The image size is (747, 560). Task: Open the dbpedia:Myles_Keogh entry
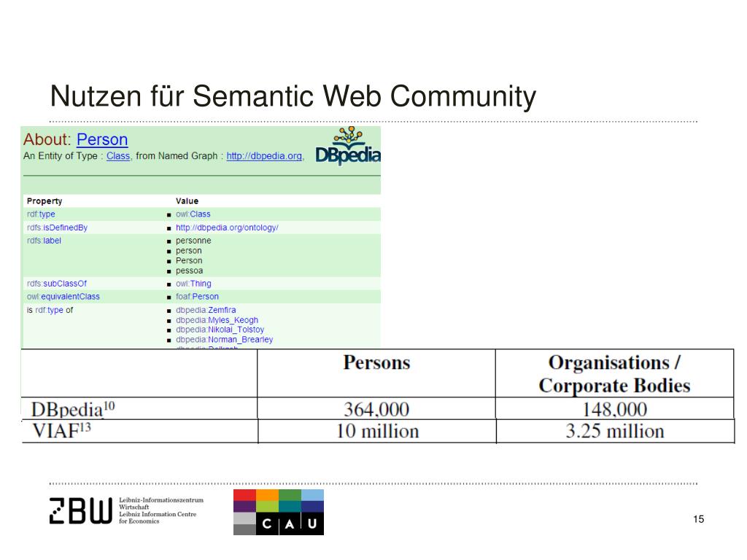(217, 320)
